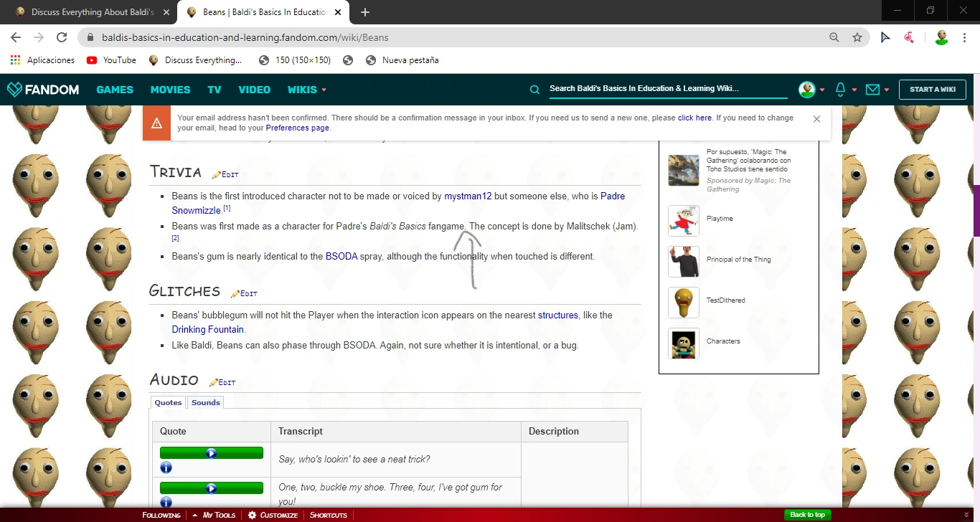This screenshot has height=522, width=980.
Task: Reload the page with the refresh icon
Action: (62, 37)
